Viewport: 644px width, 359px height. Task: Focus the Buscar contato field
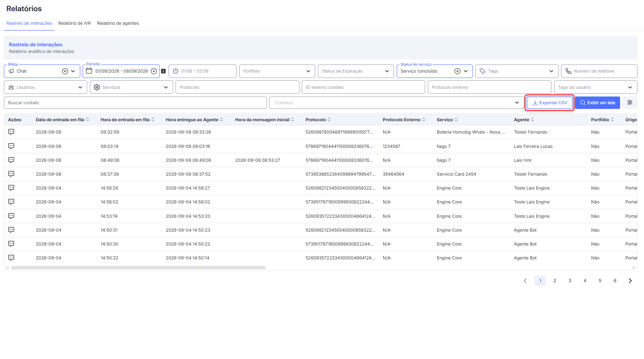(x=135, y=103)
